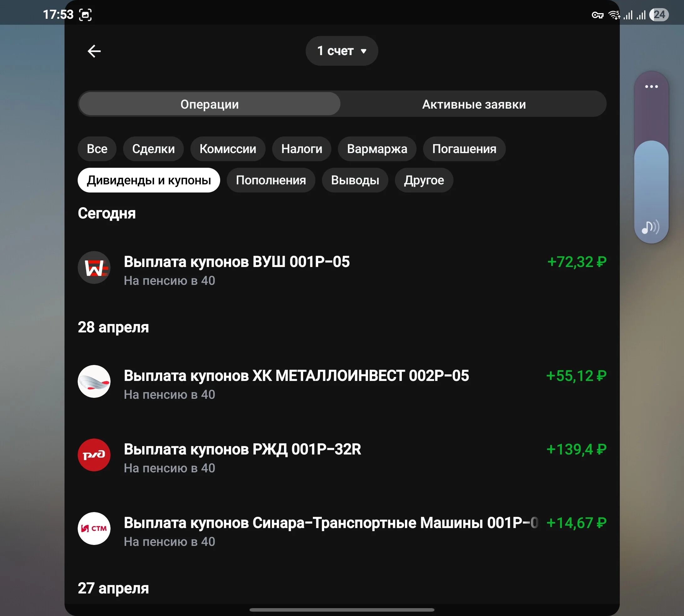This screenshot has height=616, width=684.
Task: Switch to the Операции tab
Action: [210, 104]
